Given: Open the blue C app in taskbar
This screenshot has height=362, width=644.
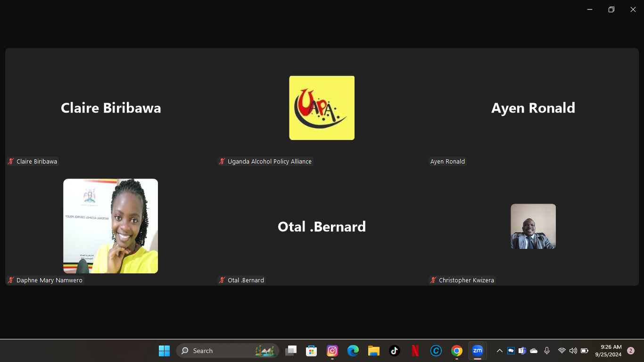Looking at the screenshot, I should click(436, 351).
